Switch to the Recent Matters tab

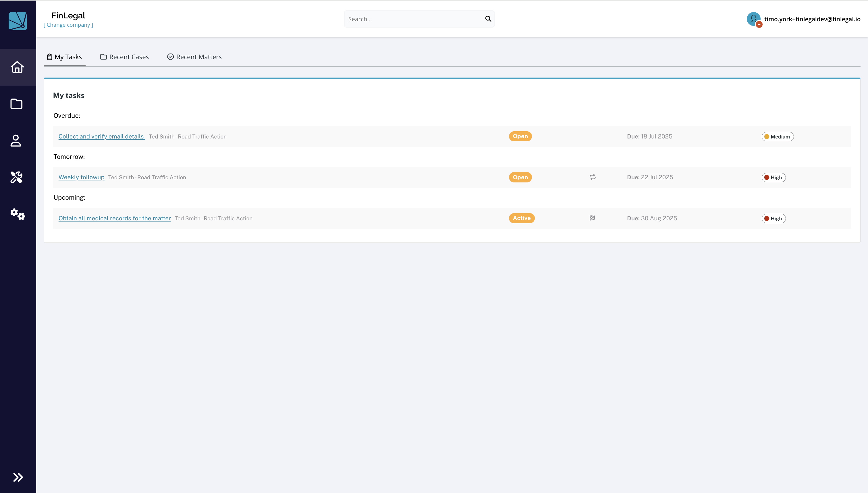pyautogui.click(x=194, y=57)
